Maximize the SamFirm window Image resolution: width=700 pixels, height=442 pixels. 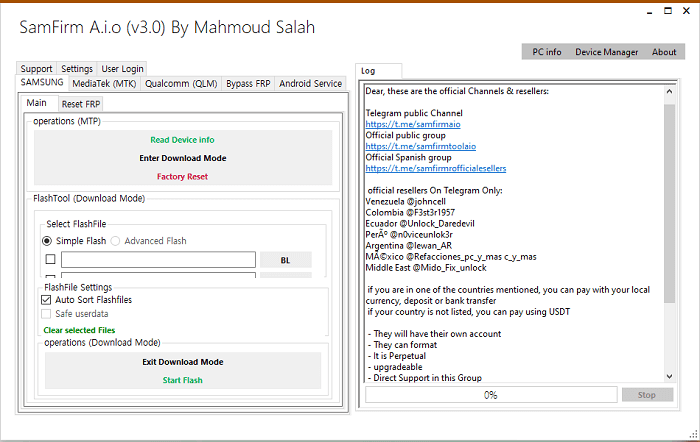[668, 11]
